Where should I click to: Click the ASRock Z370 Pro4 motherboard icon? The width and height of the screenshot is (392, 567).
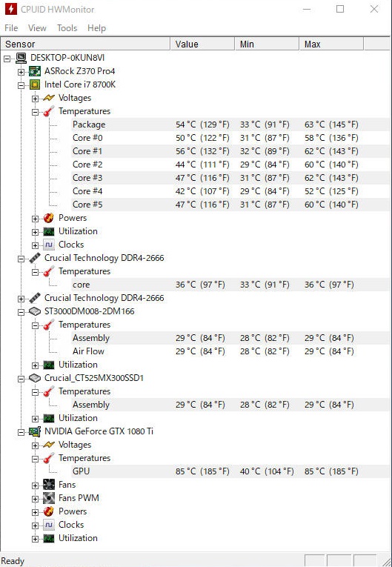[x=35, y=71]
